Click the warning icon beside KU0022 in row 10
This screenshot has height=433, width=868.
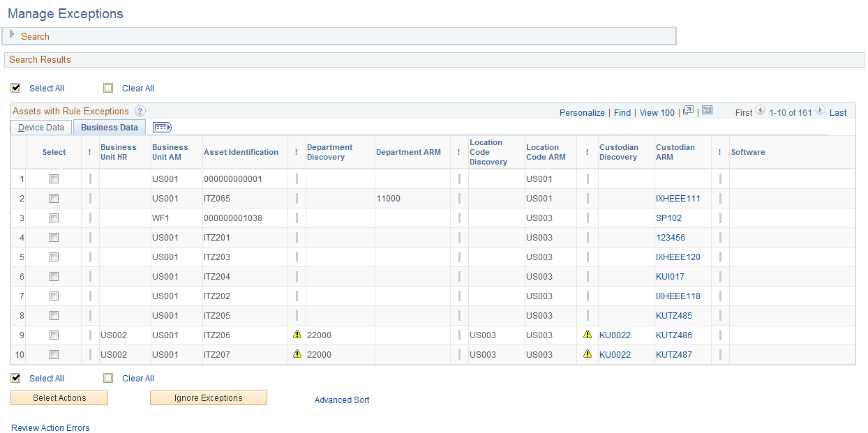pyautogui.click(x=587, y=354)
